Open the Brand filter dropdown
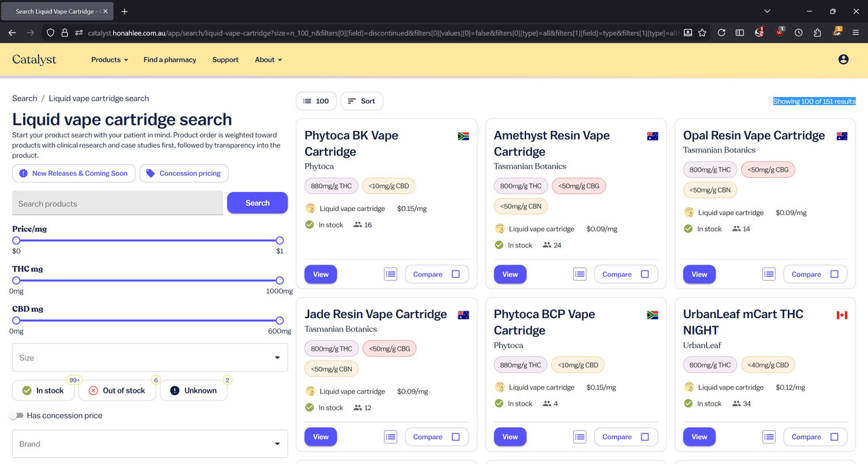 tap(150, 444)
